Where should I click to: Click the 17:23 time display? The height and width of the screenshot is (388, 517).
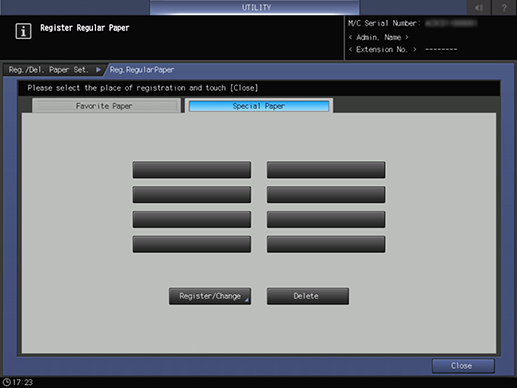click(x=22, y=382)
